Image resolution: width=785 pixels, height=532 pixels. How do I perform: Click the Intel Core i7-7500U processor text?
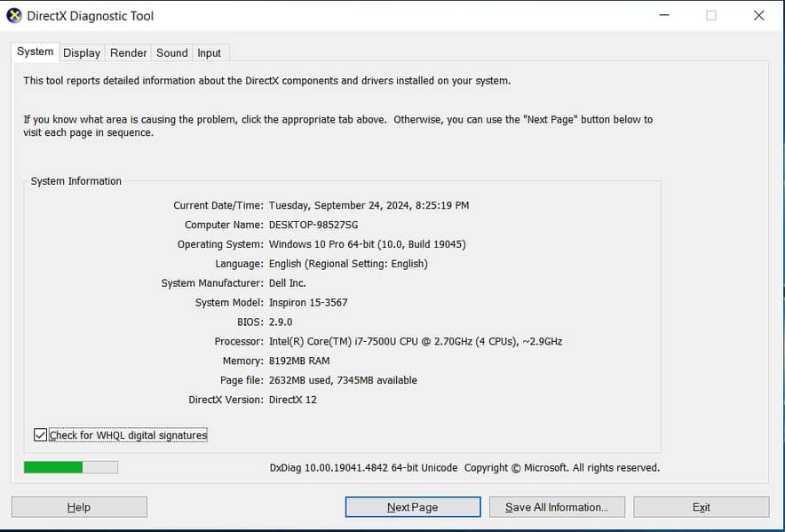(x=415, y=341)
